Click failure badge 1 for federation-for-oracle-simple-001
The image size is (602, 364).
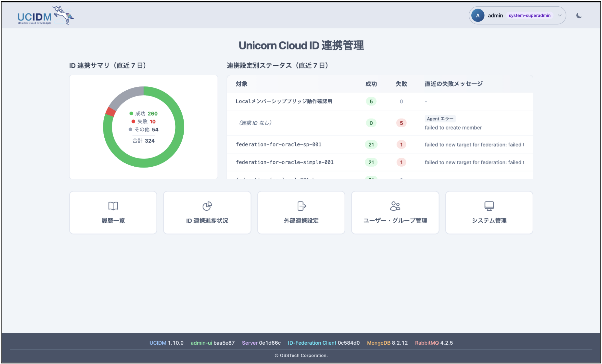(x=401, y=162)
